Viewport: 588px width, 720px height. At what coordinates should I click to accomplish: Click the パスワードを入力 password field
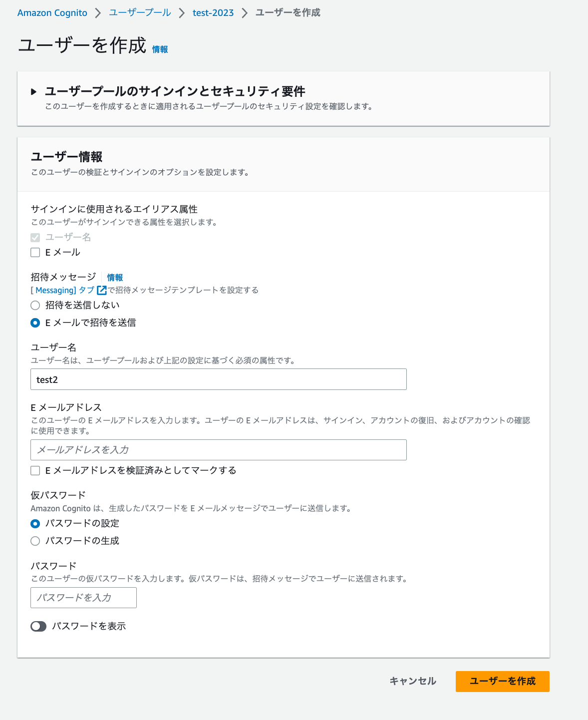click(83, 598)
